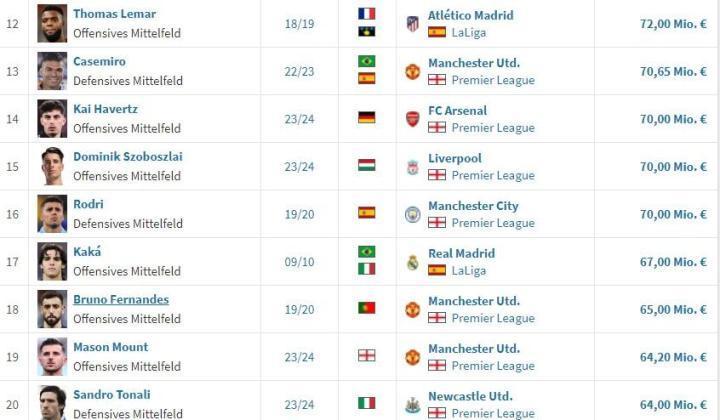
Task: Click the Portuguese flag beside Bruno Fernandes
Action: [x=367, y=309]
